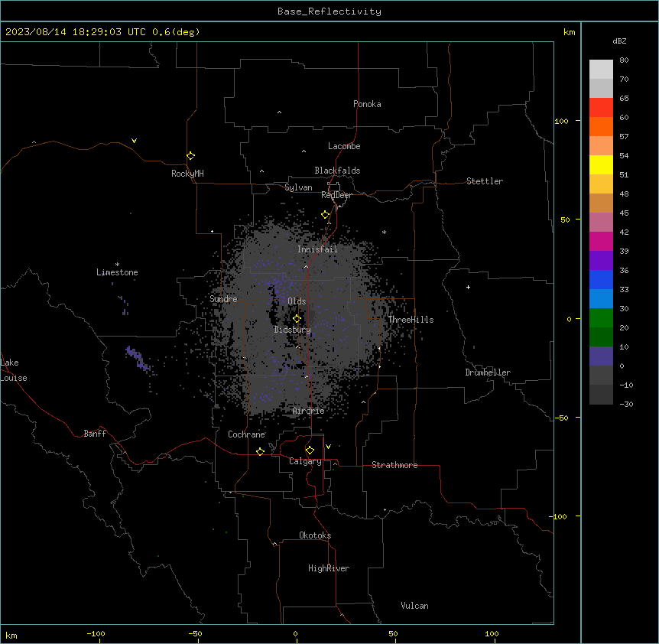The width and height of the screenshot is (659, 644).
Task: Click the km unit label at the top right
Action: 570,32
